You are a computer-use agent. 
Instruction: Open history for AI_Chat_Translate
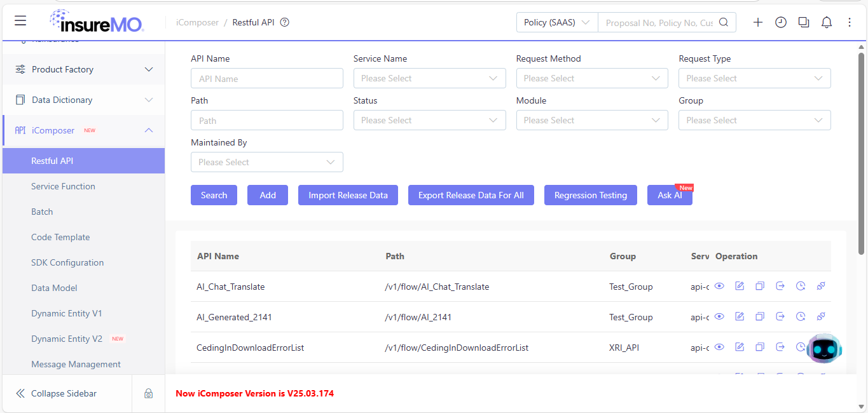pyautogui.click(x=801, y=286)
